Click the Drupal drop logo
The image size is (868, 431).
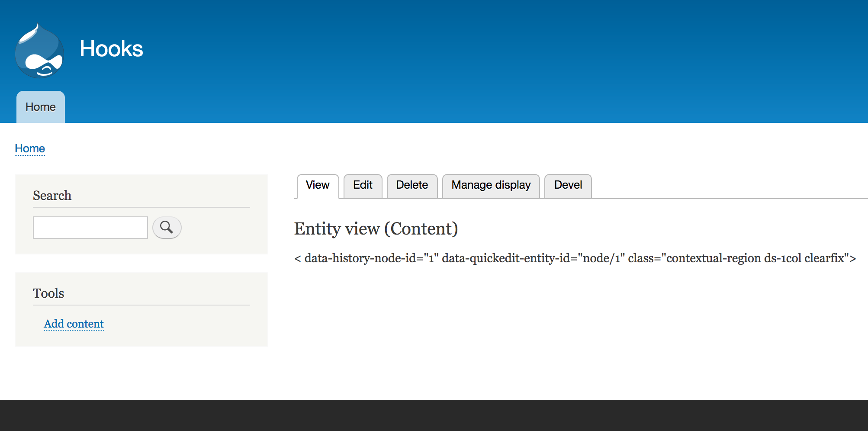point(39,51)
